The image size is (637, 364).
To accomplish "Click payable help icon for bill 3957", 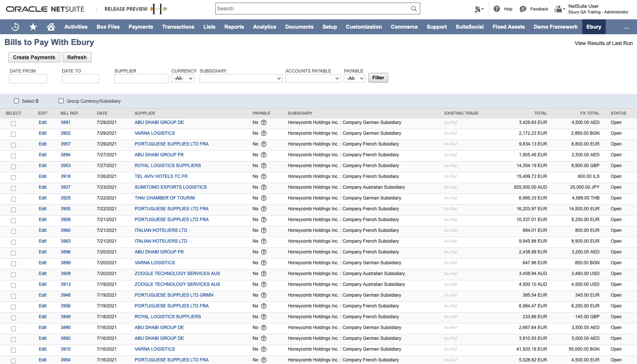I will [x=264, y=144].
